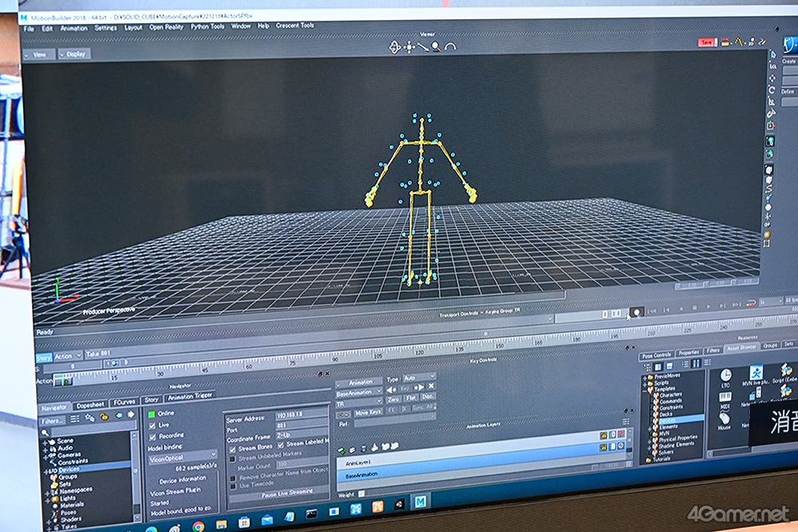The image size is (798, 532).
Task: Open the Display dropdown in Viewer
Action: [74, 54]
